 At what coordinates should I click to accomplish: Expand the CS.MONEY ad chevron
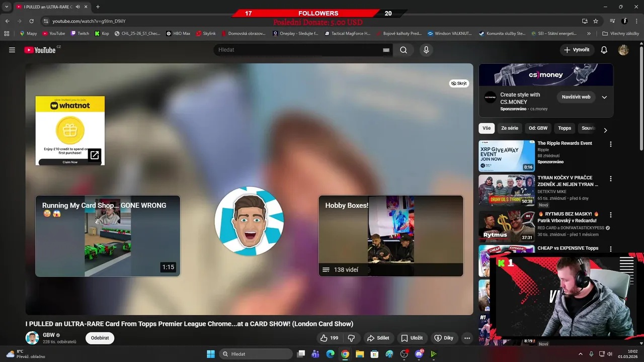click(x=604, y=97)
